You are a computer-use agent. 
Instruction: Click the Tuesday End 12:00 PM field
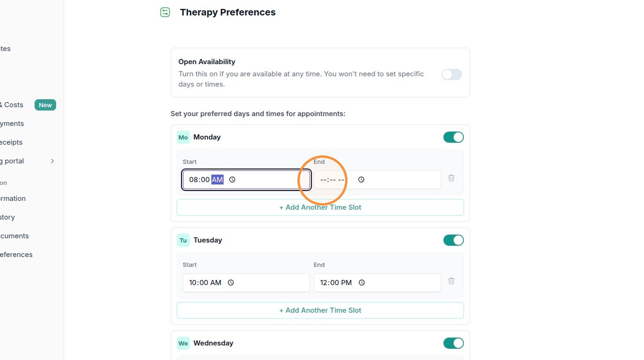377,283
